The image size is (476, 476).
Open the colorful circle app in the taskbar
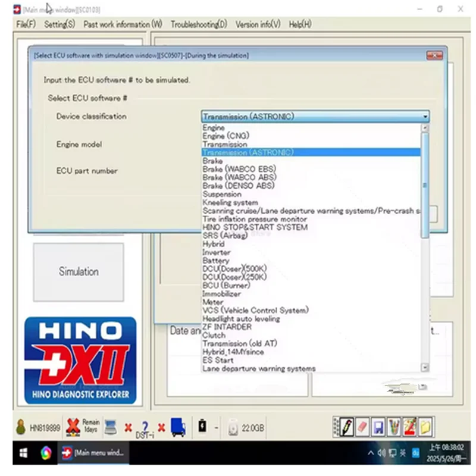tap(46, 453)
